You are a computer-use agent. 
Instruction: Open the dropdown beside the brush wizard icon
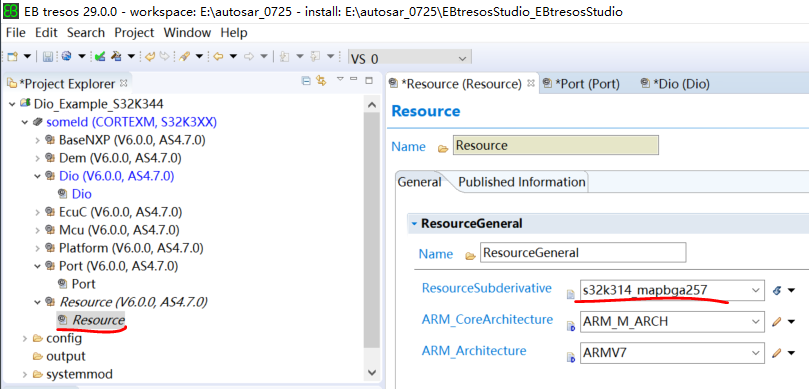[199, 56]
